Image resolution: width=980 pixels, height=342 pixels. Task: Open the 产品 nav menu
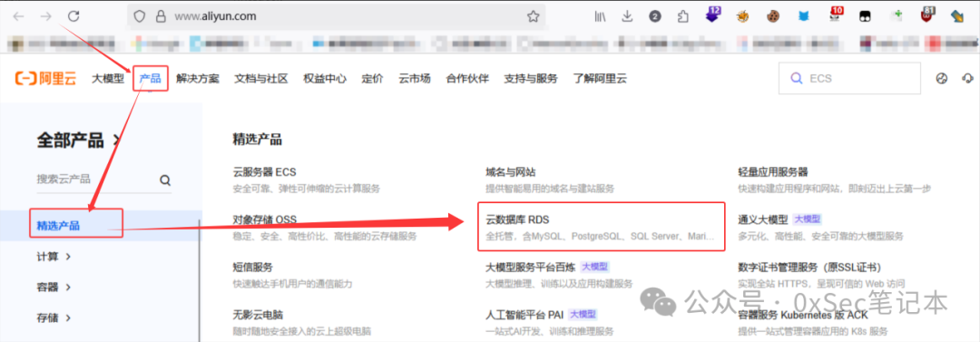[150, 79]
